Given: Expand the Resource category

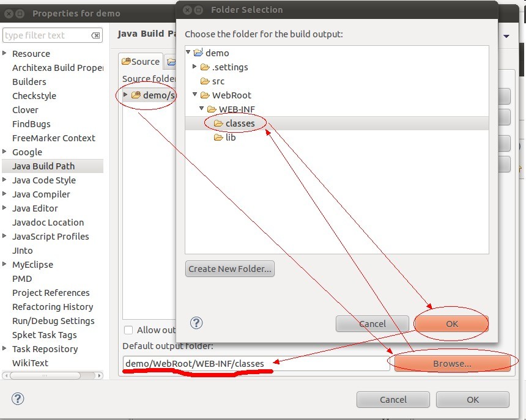Looking at the screenshot, I should pos(4,53).
